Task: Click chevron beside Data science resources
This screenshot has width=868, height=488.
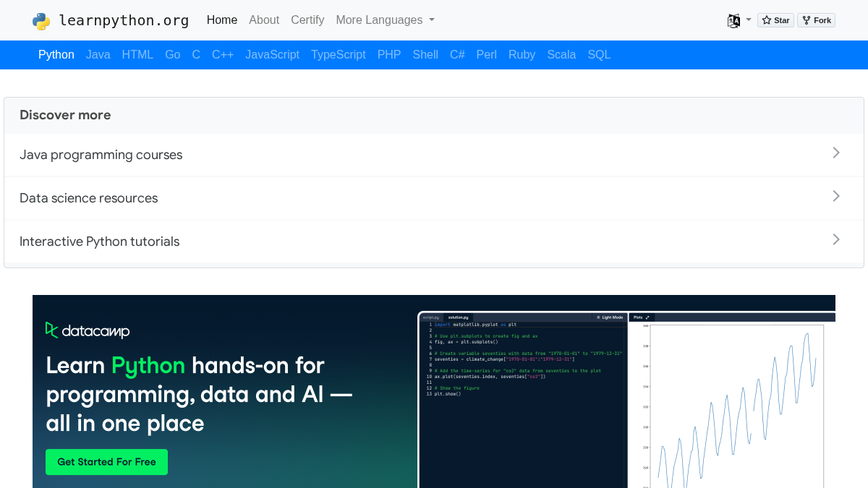Action: tap(836, 196)
